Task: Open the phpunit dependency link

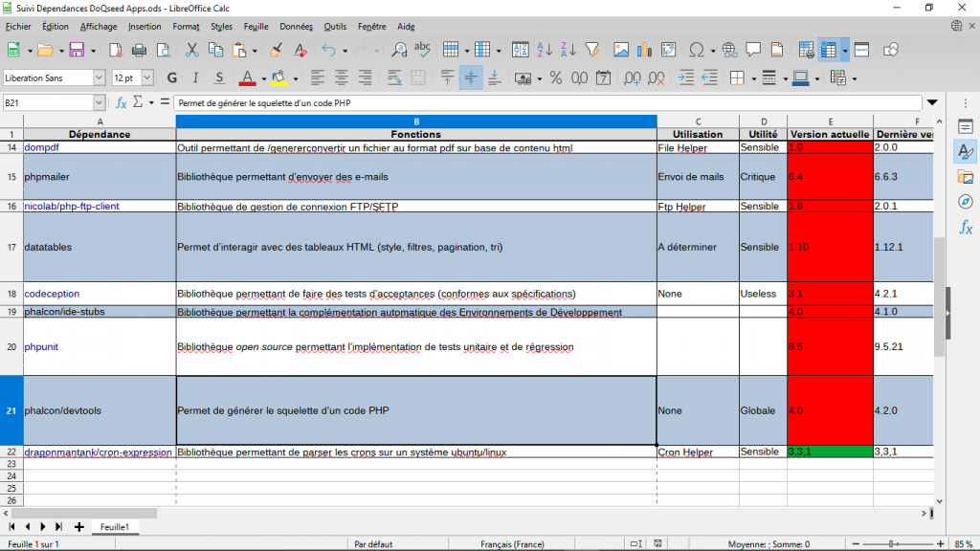Action: point(41,346)
